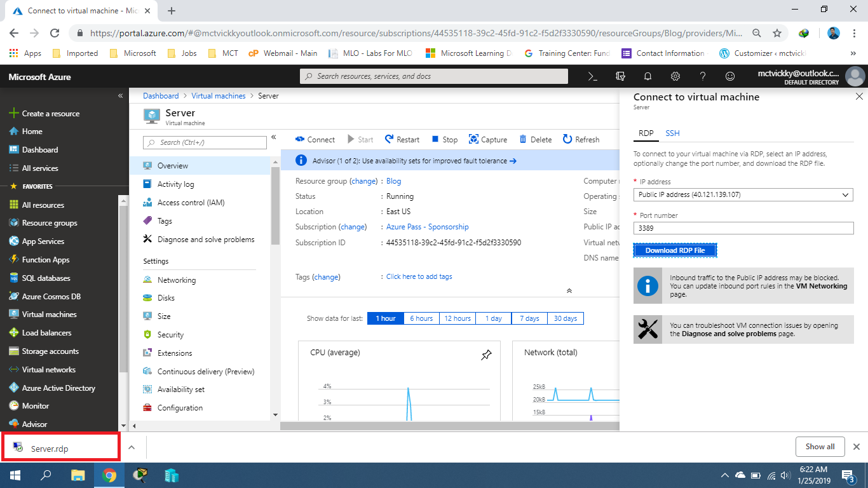Select 1 day time range
This screenshot has height=488, width=868.
click(x=494, y=318)
